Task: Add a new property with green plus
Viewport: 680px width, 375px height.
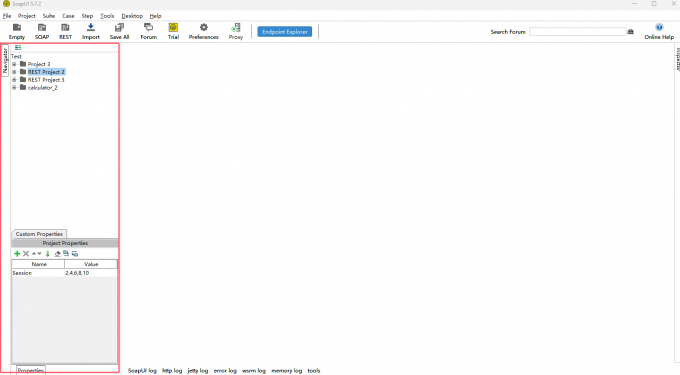Action: coord(17,254)
